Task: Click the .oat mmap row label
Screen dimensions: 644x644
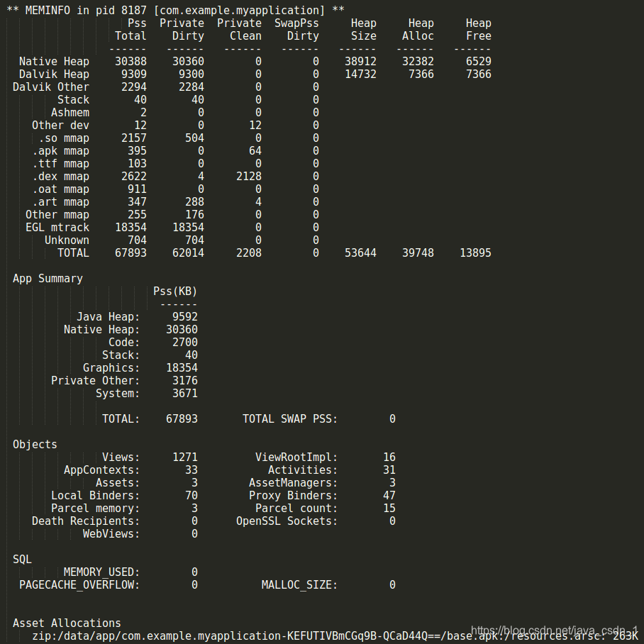Action: [60, 189]
